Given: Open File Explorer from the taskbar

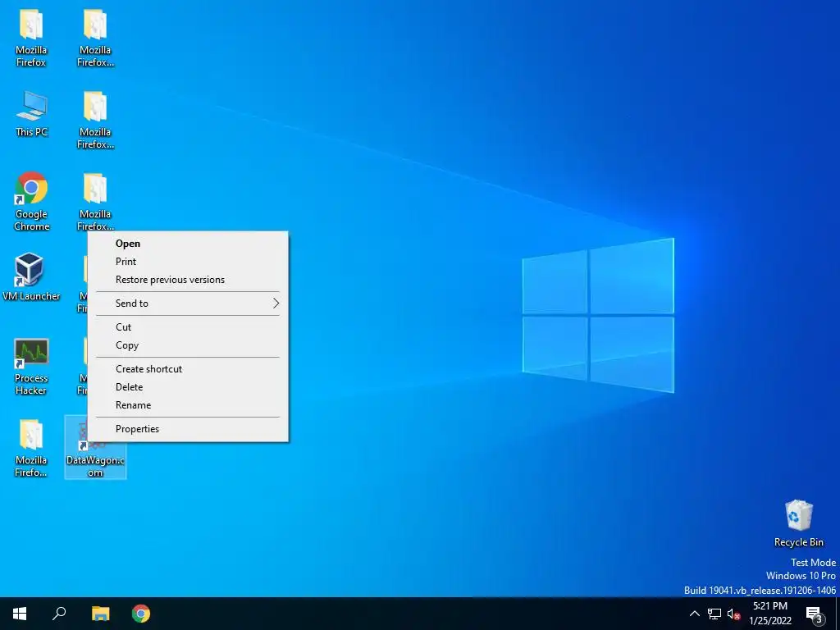Looking at the screenshot, I should (100, 614).
